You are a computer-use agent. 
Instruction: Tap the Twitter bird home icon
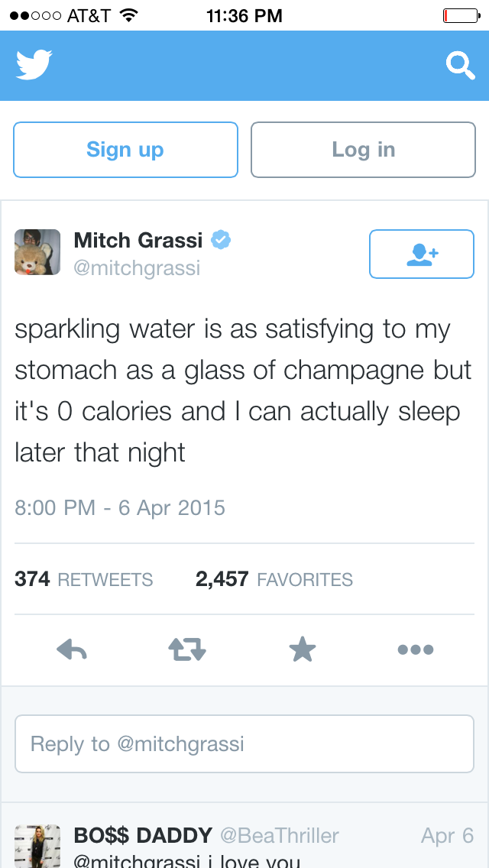pos(34,66)
